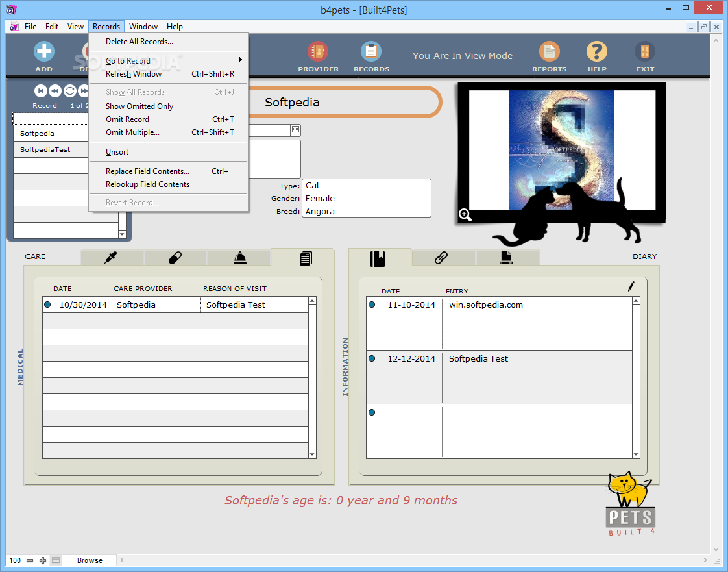Select Softpedia in the record list
The height and width of the screenshot is (572, 728).
coord(51,133)
